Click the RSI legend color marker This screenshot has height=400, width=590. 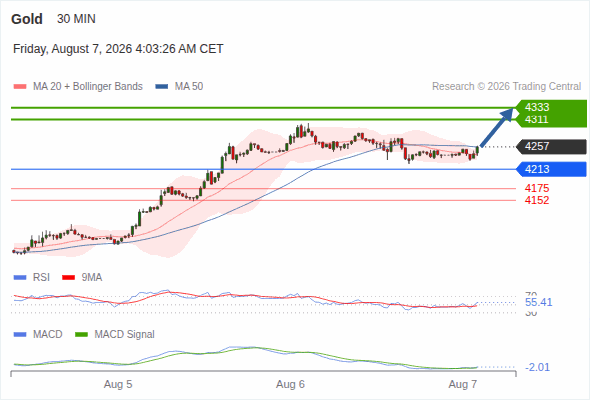(20, 278)
